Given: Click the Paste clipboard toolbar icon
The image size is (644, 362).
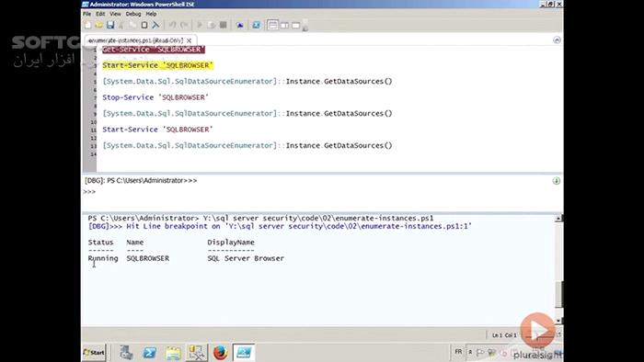Looking at the screenshot, I should point(144,25).
